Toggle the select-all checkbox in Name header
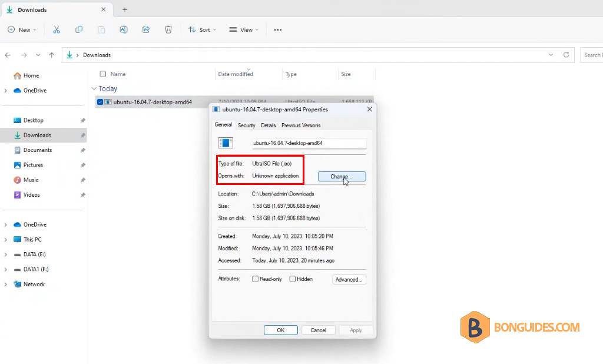The width and height of the screenshot is (603, 364). (102, 74)
